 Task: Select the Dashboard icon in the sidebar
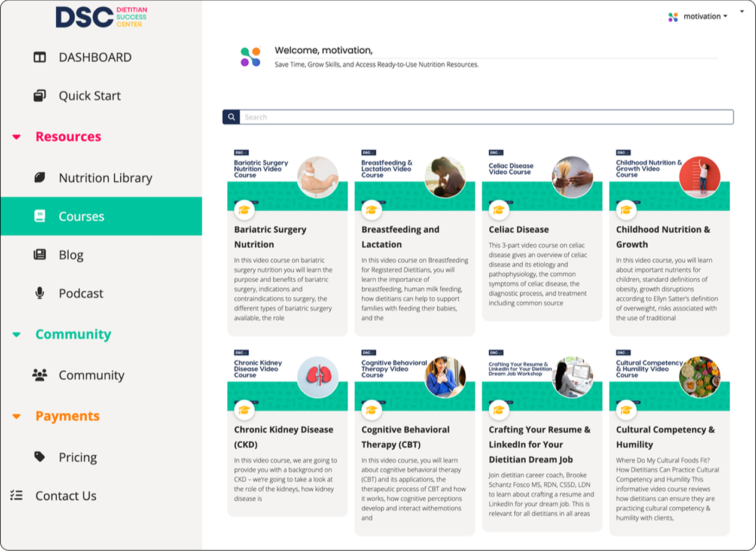click(41, 57)
